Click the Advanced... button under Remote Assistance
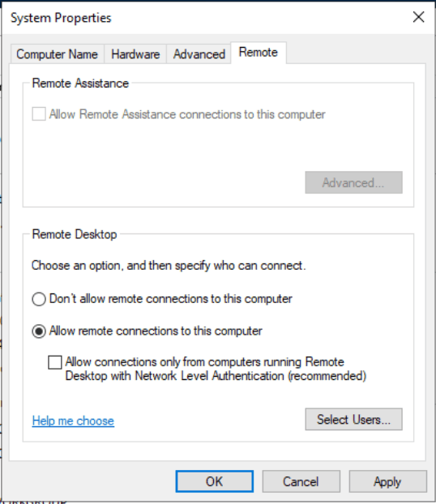The height and width of the screenshot is (504, 436). 353,182
